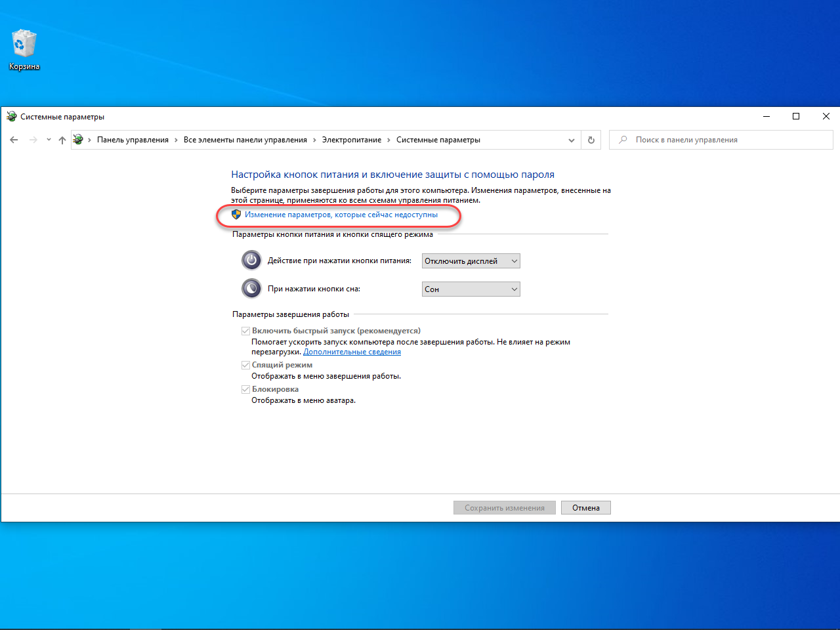Viewport: 840px width, 630px height.
Task: Expand chevron after 'Все элементы панели управления'
Action: [314, 140]
